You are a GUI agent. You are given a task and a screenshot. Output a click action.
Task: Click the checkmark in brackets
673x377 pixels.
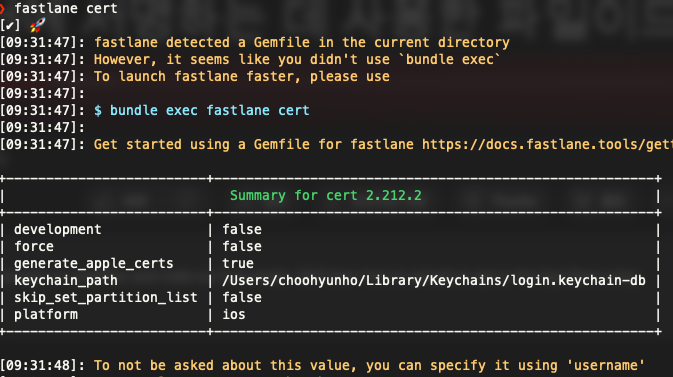pyautogui.click(x=10, y=25)
